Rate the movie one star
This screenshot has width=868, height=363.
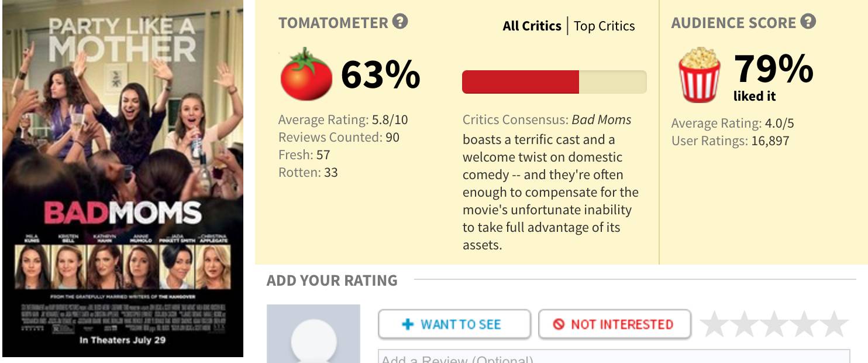click(715, 324)
